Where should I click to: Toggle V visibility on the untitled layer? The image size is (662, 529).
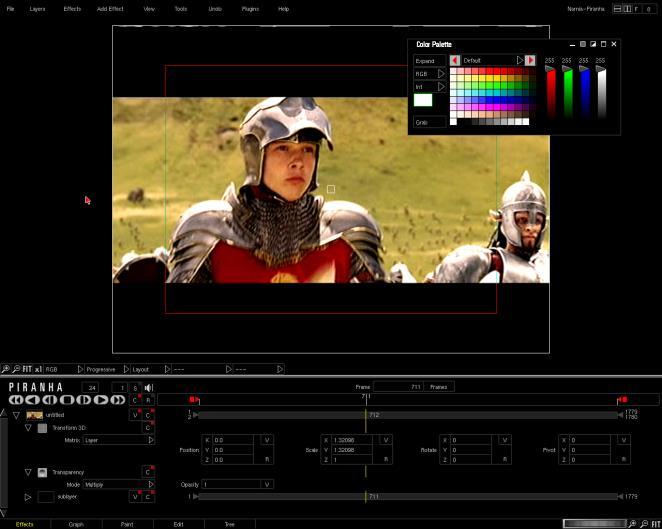coord(135,415)
